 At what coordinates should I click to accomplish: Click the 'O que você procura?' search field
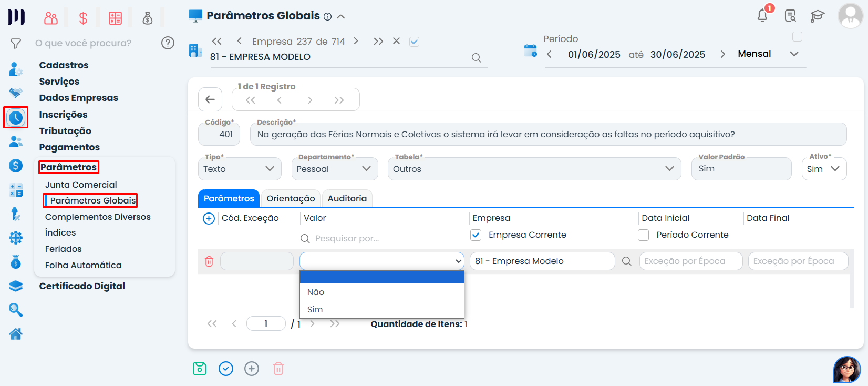click(84, 43)
